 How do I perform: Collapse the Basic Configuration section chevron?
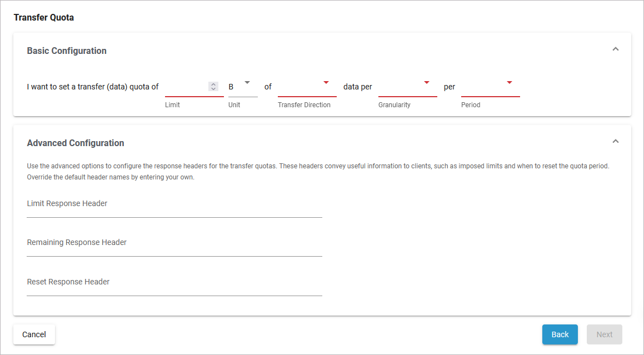[615, 49]
